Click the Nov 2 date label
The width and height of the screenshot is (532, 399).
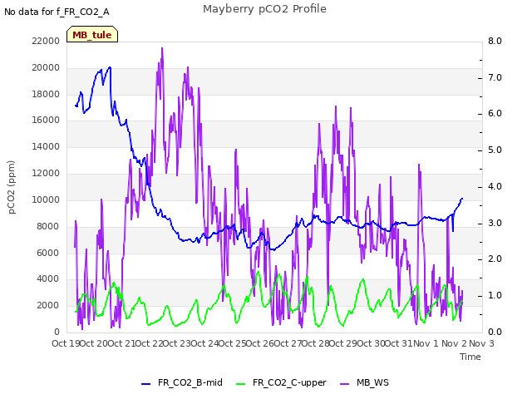454,343
